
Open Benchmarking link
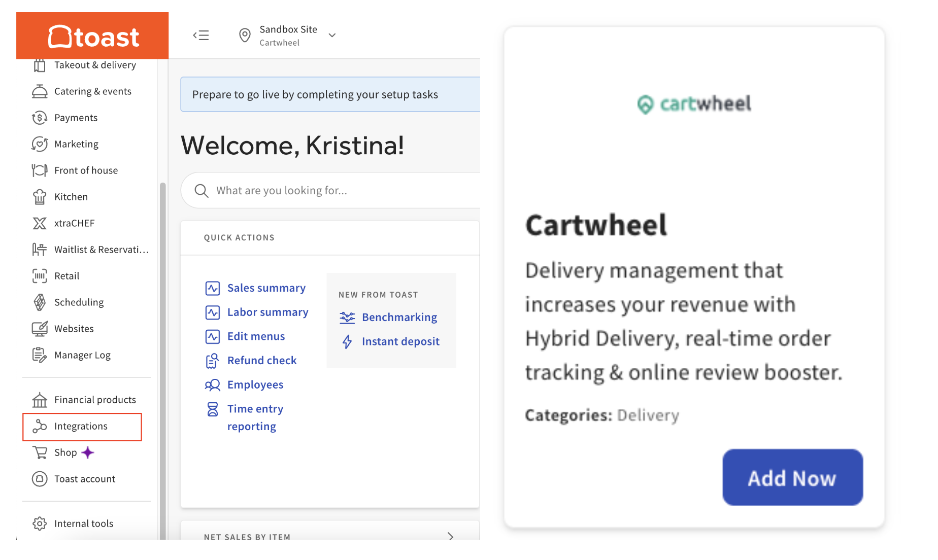tap(399, 318)
